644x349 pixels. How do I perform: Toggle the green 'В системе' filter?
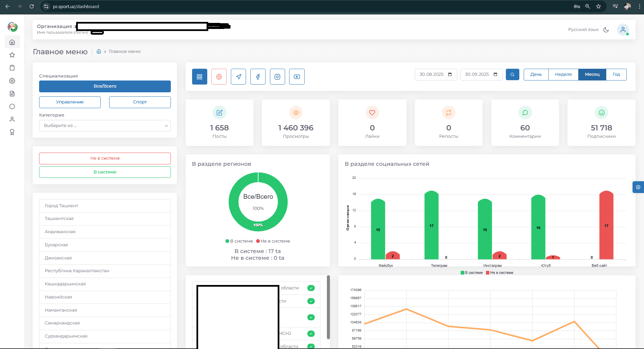point(105,172)
